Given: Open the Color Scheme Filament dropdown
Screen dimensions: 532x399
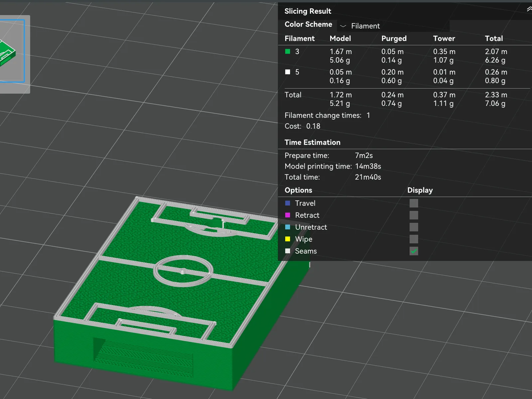Looking at the screenshot, I should pyautogui.click(x=393, y=26).
